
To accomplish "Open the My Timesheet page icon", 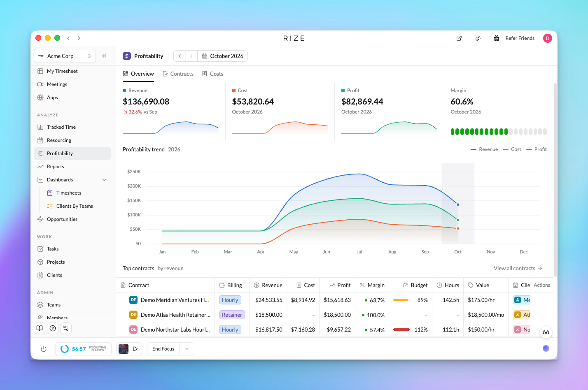I will pyautogui.click(x=40, y=71).
